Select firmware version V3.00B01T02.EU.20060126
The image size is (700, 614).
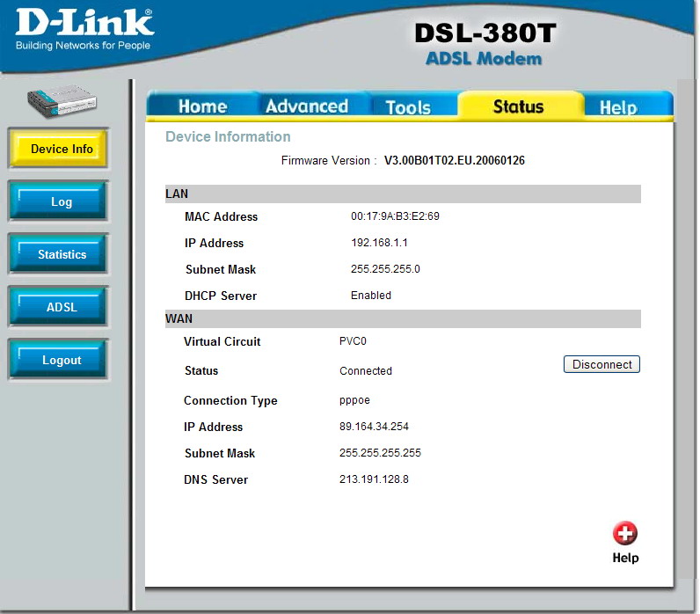pos(455,160)
